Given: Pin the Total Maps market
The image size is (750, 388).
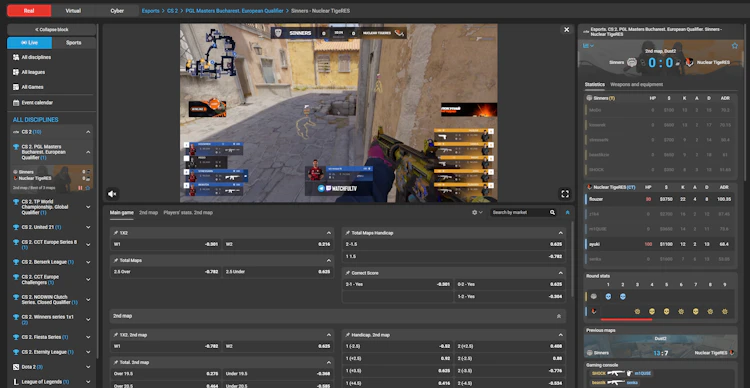Looking at the screenshot, I should (x=116, y=261).
